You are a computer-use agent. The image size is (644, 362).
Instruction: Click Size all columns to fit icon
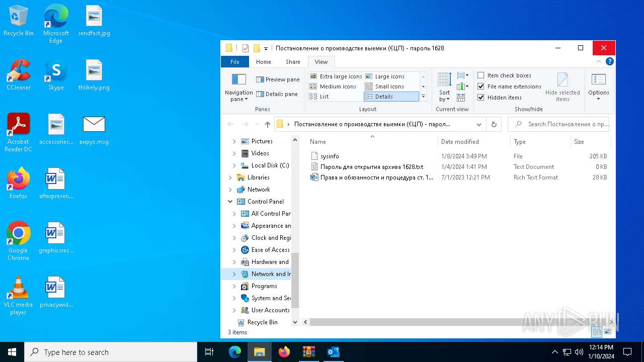461,98
